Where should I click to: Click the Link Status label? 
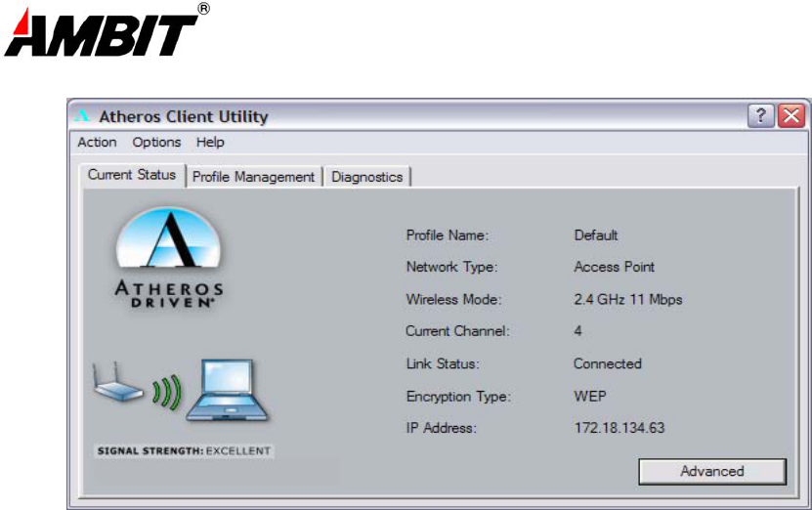(443, 363)
